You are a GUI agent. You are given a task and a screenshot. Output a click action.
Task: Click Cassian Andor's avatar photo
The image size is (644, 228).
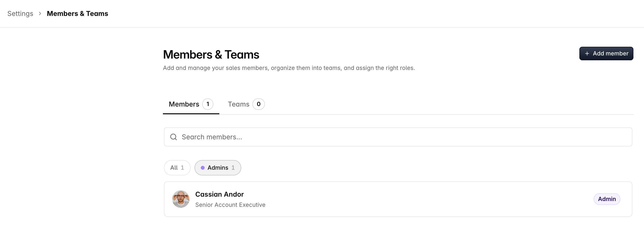[181, 199]
